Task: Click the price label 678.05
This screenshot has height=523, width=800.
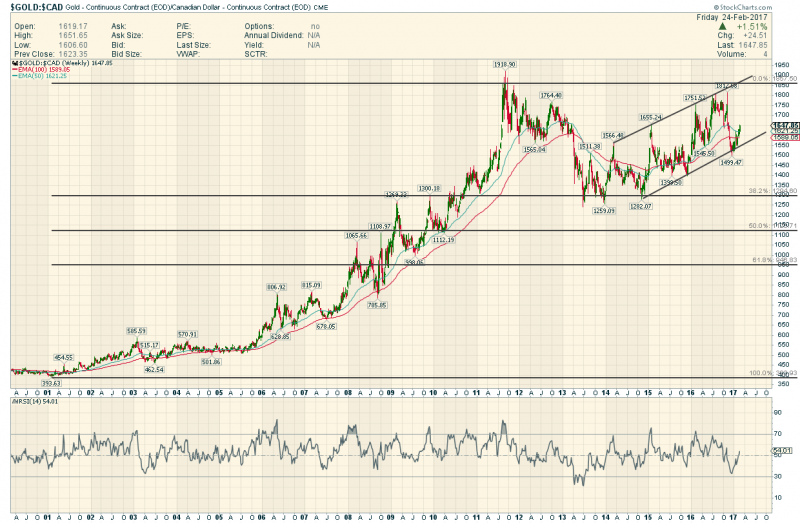Action: (326, 327)
